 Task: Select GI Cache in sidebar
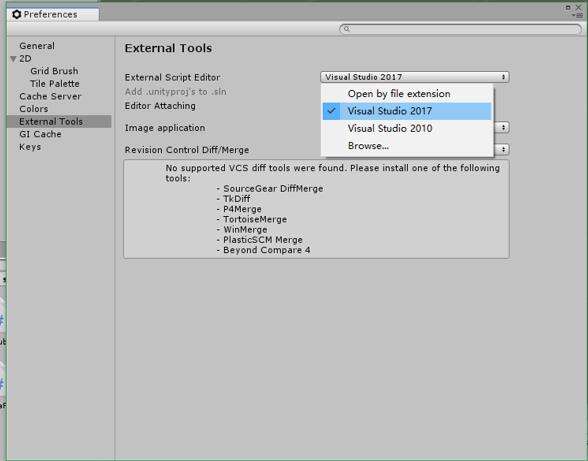pyautogui.click(x=40, y=134)
